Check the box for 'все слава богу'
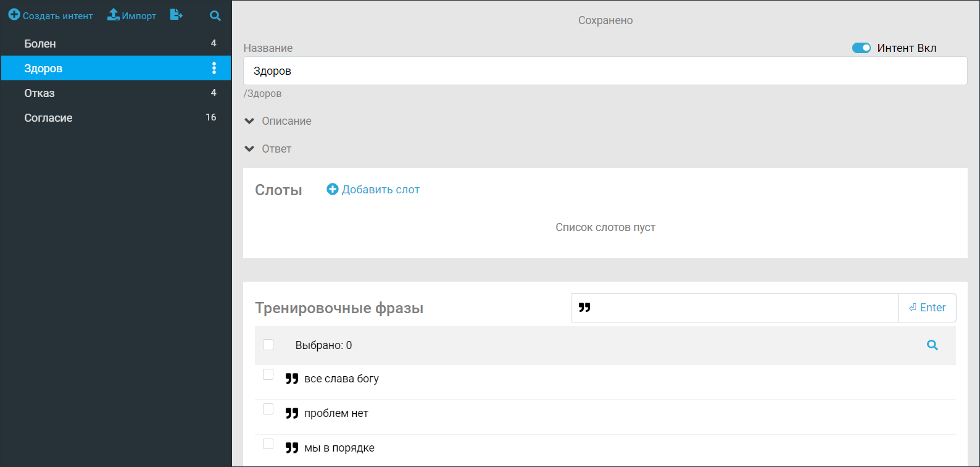This screenshot has height=467, width=980. pos(268,374)
